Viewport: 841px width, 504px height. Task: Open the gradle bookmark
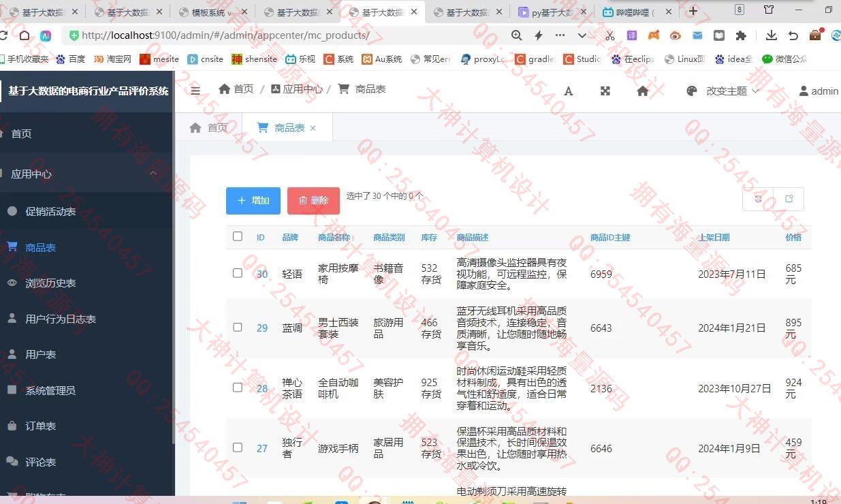coord(535,59)
